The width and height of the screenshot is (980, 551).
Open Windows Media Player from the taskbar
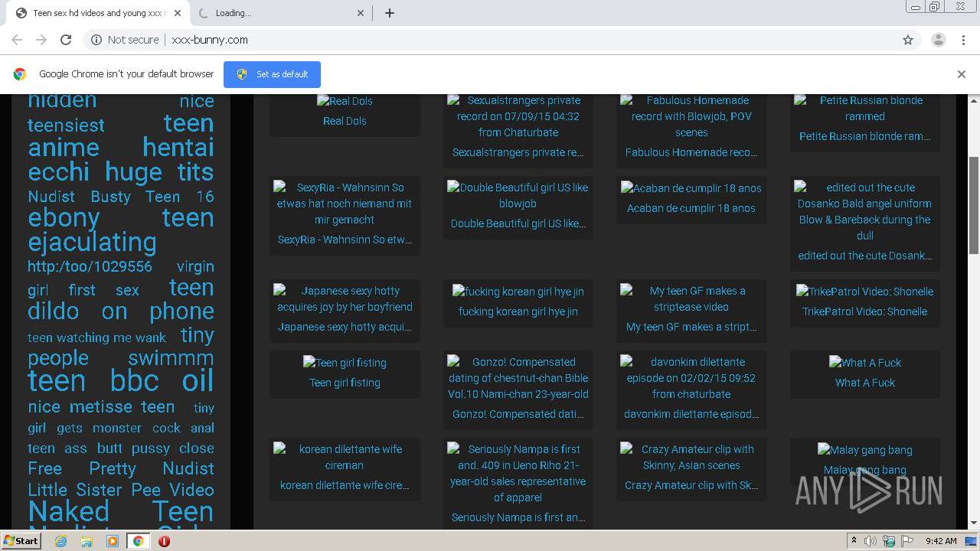pyautogui.click(x=113, y=541)
